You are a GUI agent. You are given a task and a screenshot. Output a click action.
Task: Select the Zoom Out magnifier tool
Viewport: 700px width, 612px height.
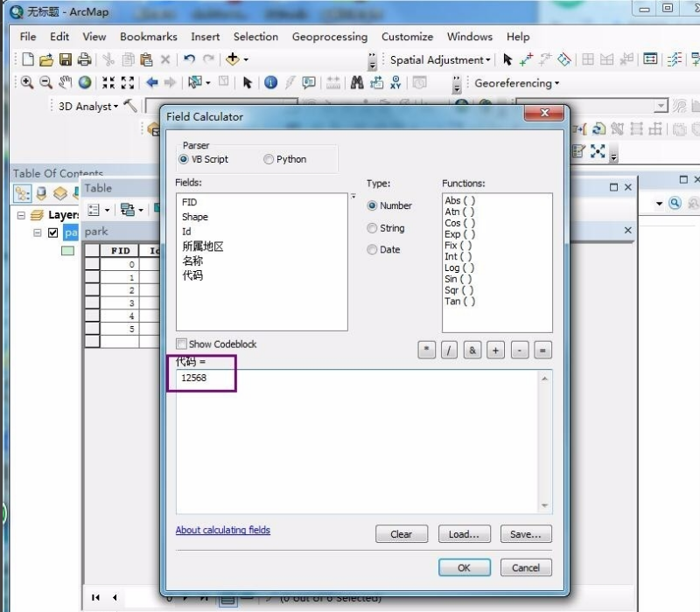pyautogui.click(x=45, y=82)
